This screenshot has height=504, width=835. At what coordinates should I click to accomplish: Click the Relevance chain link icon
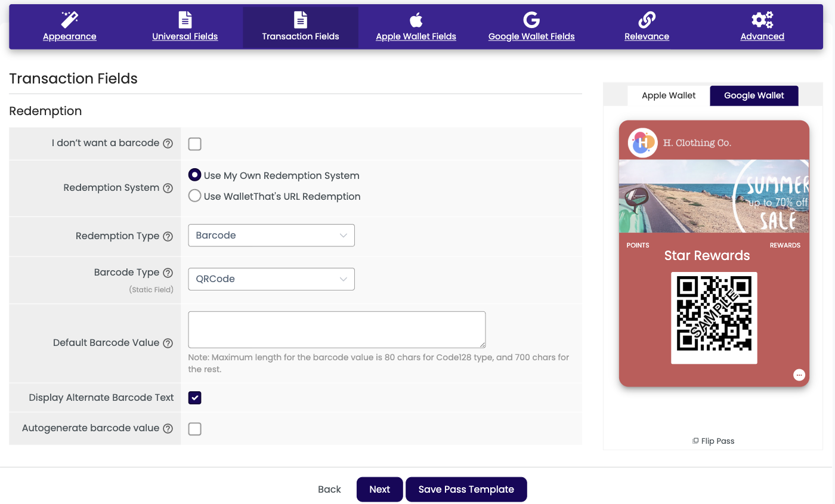tap(647, 20)
